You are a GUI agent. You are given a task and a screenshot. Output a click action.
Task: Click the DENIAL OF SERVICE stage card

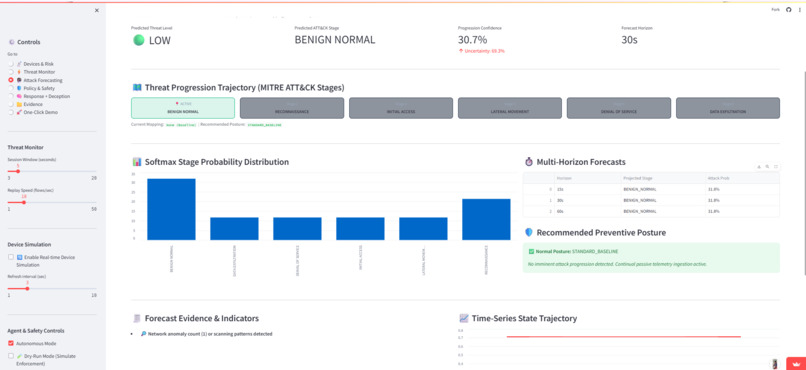click(619, 108)
